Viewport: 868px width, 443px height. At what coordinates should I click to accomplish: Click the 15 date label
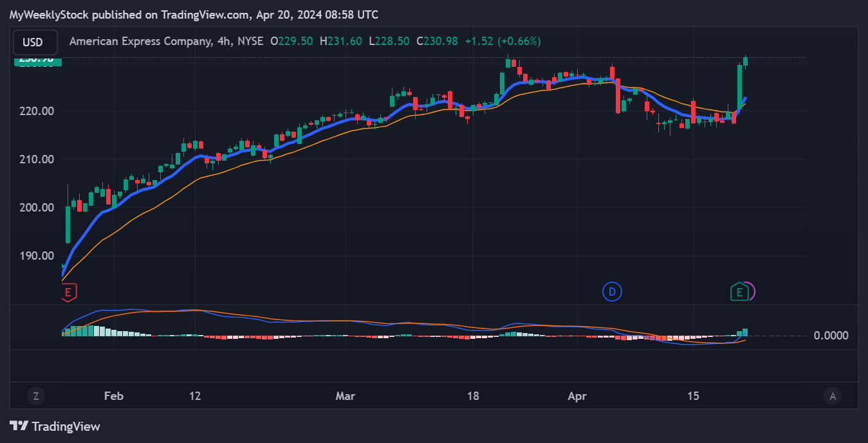[693, 396]
